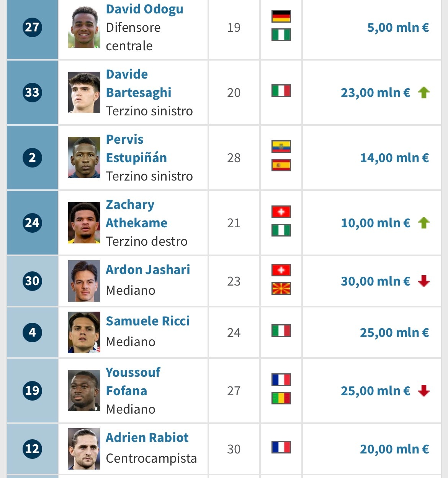448x478 pixels.
Task: Click Adrien Rabiot's 20,00 mln € market value
Action: tap(394, 449)
